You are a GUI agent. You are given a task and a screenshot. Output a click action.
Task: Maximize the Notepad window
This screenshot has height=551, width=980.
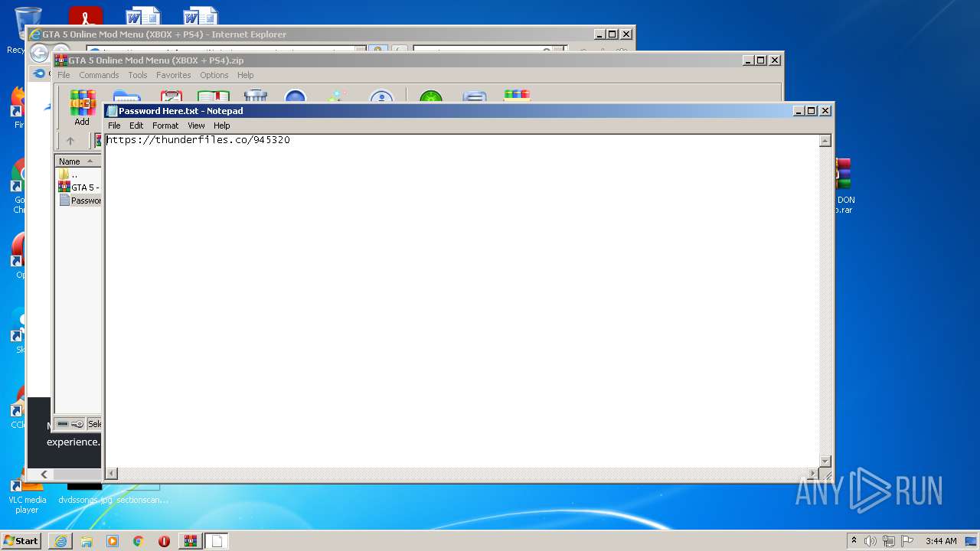(x=812, y=111)
